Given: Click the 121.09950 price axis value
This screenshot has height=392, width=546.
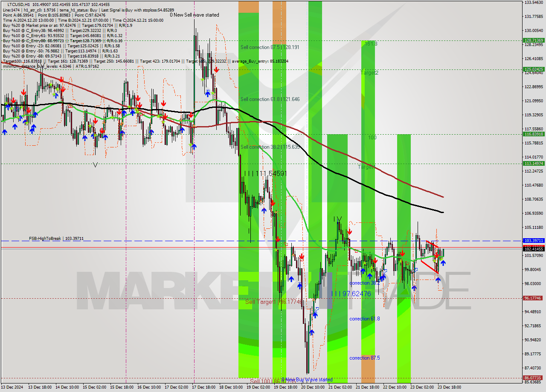Looking at the screenshot, I should pos(534,101).
